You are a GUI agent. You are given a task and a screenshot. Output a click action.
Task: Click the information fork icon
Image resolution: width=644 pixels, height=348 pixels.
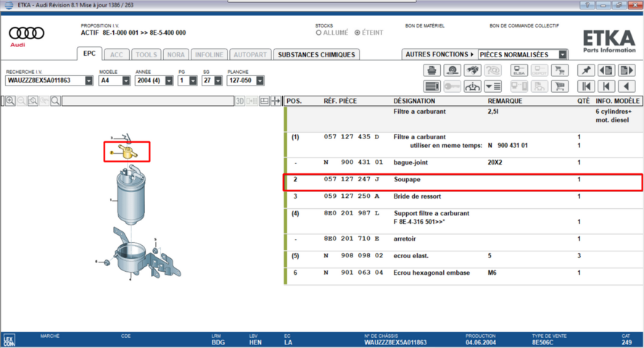(x=473, y=86)
